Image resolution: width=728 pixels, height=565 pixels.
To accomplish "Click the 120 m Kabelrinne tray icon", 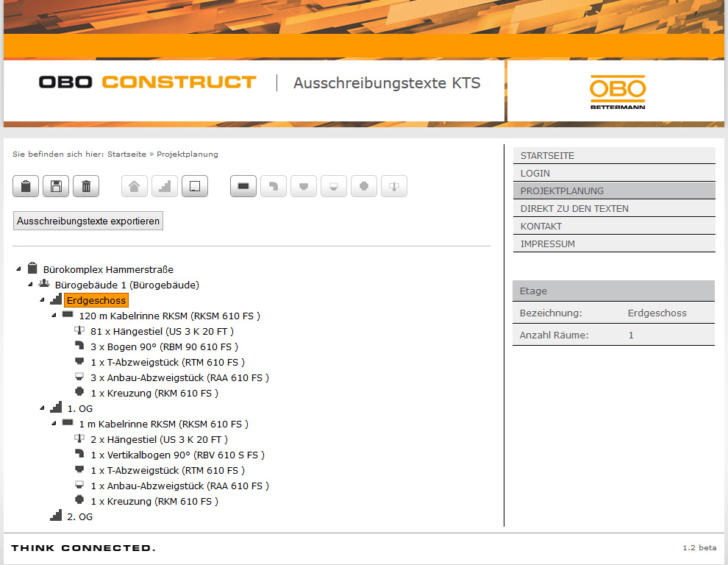I will [x=68, y=315].
